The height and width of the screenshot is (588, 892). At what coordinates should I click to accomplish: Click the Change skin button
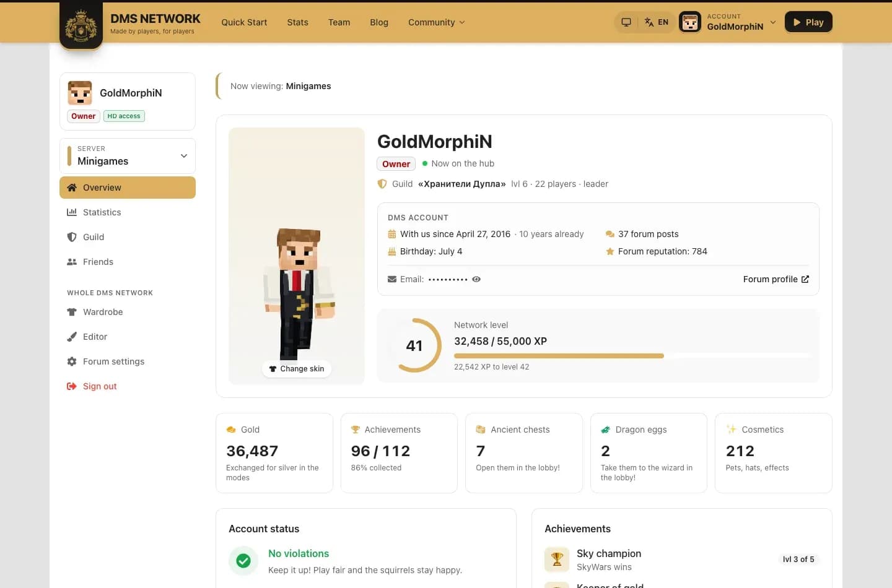tap(297, 369)
